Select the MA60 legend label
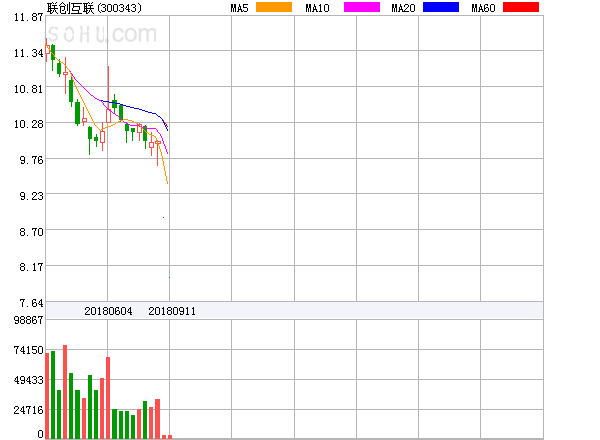The height and width of the screenshot is (440, 600). (x=482, y=8)
